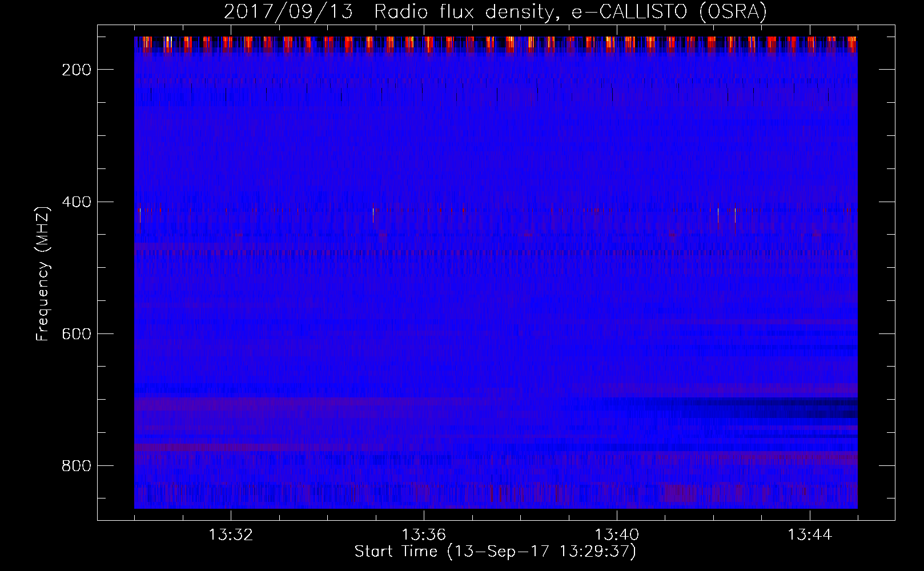This screenshot has height=571, width=924.
Task: Click the 13:44 time tick label
Action: click(810, 535)
